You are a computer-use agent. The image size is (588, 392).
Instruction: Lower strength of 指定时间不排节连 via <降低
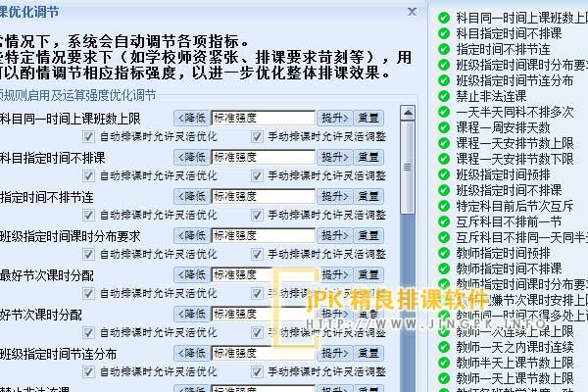pos(192,196)
